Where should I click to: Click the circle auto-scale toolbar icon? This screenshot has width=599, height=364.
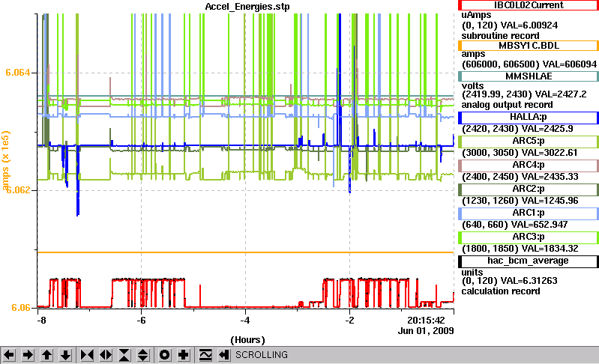point(165,355)
